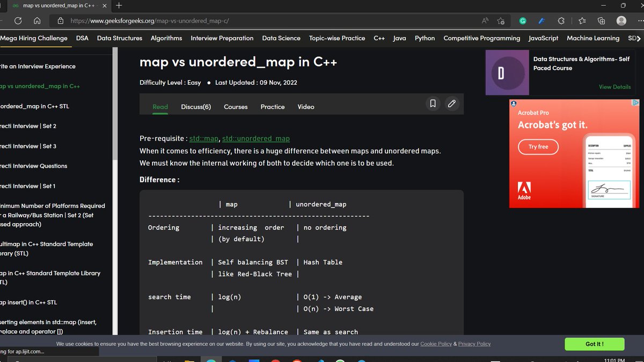The height and width of the screenshot is (362, 644).
Task: Click the browser refresh button
Action: point(18,21)
